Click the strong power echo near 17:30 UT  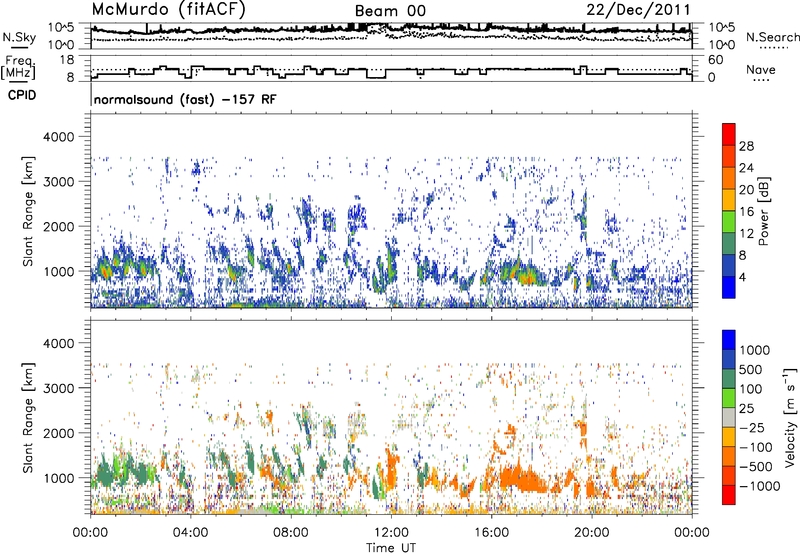point(526,277)
